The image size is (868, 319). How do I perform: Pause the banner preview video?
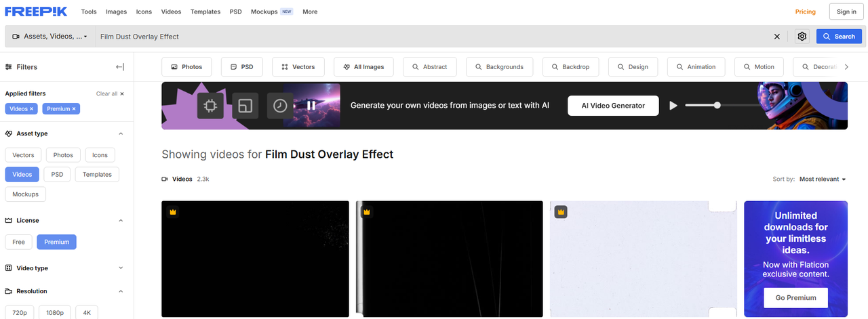point(311,106)
